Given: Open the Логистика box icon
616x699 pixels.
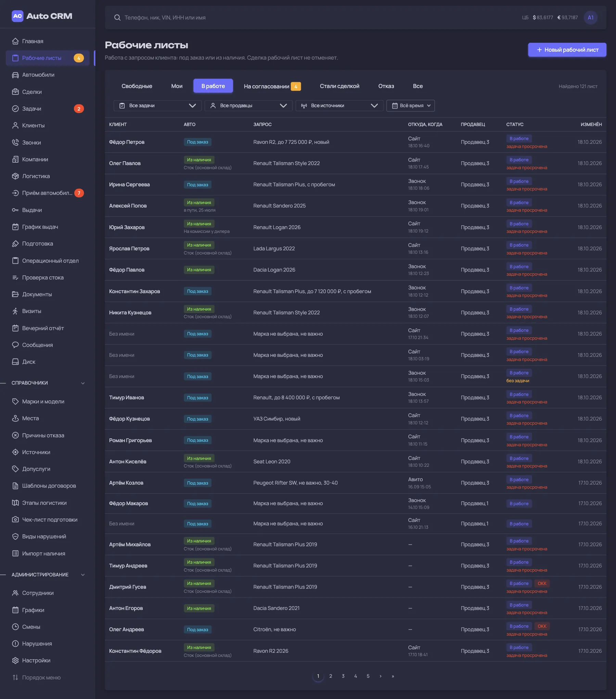Looking at the screenshot, I should pyautogui.click(x=15, y=176).
